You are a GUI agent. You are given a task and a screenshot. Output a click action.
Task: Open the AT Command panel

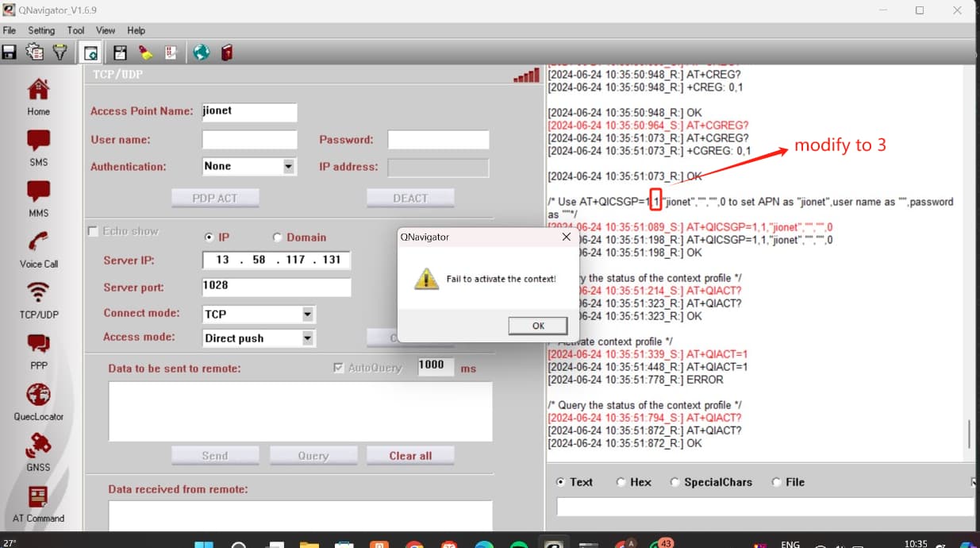38,497
